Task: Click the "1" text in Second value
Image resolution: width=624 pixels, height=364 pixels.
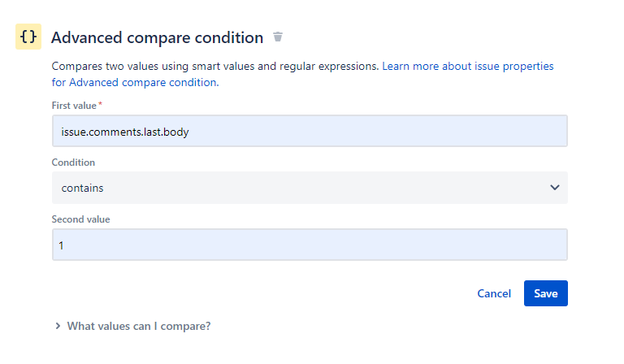Action: (x=62, y=245)
